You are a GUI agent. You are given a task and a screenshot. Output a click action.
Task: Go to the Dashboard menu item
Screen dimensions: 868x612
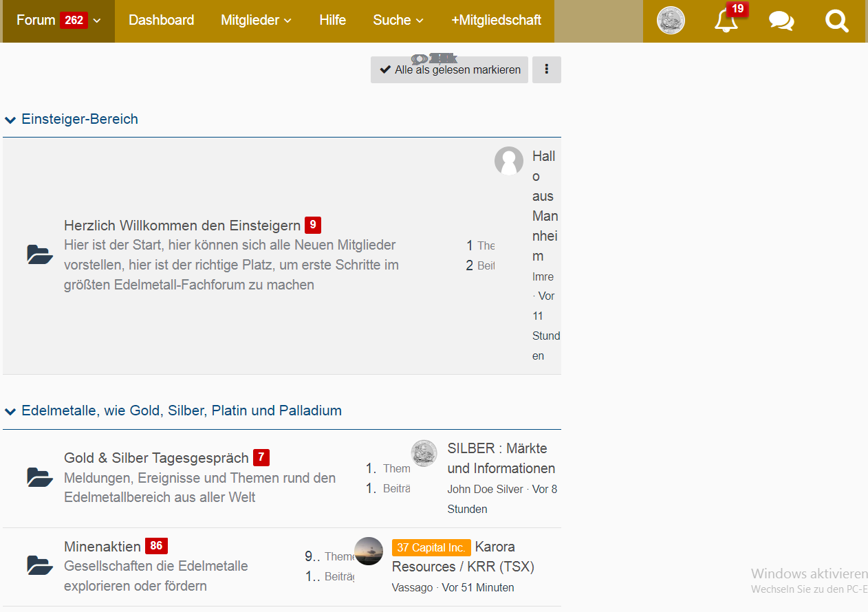pos(161,21)
